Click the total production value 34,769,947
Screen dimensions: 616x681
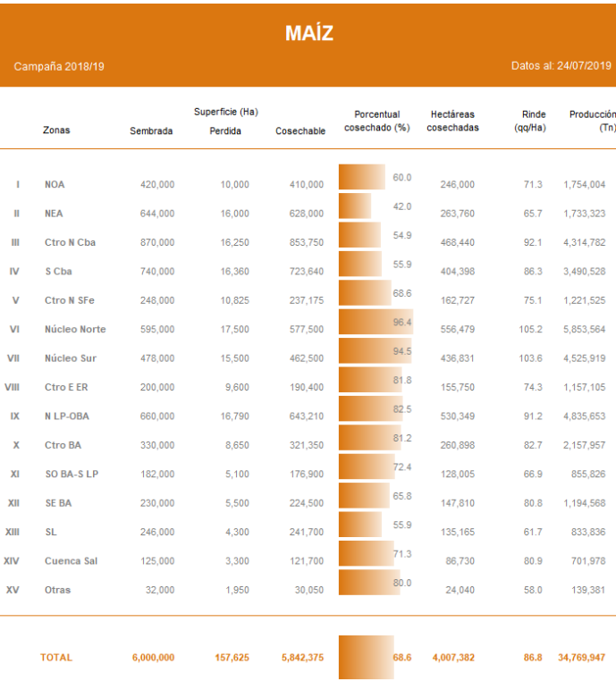[580, 658]
